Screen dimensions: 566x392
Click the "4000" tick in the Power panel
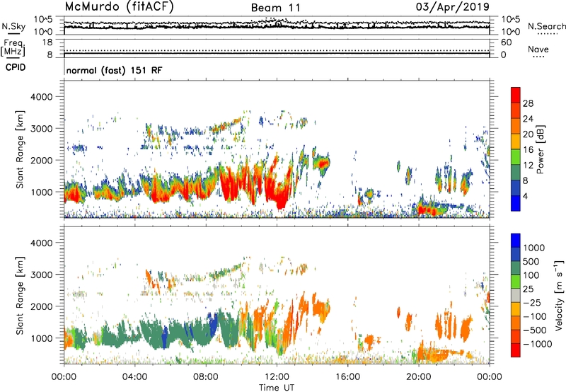pos(41,97)
